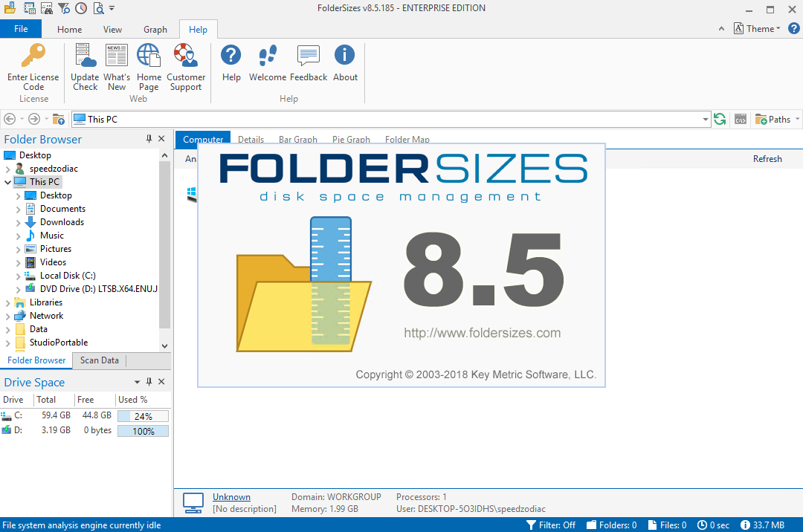
Task: Open the Welcome footprints icon
Action: [x=268, y=55]
